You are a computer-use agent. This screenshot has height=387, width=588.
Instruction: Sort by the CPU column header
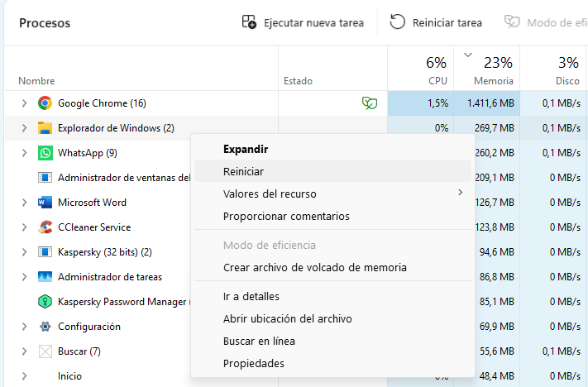click(x=437, y=81)
